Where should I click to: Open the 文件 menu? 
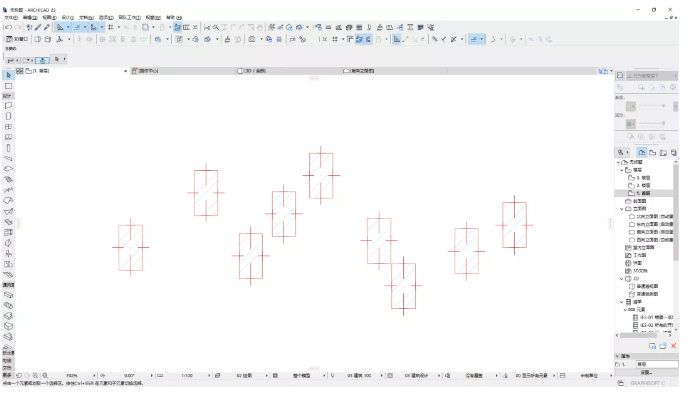point(11,18)
